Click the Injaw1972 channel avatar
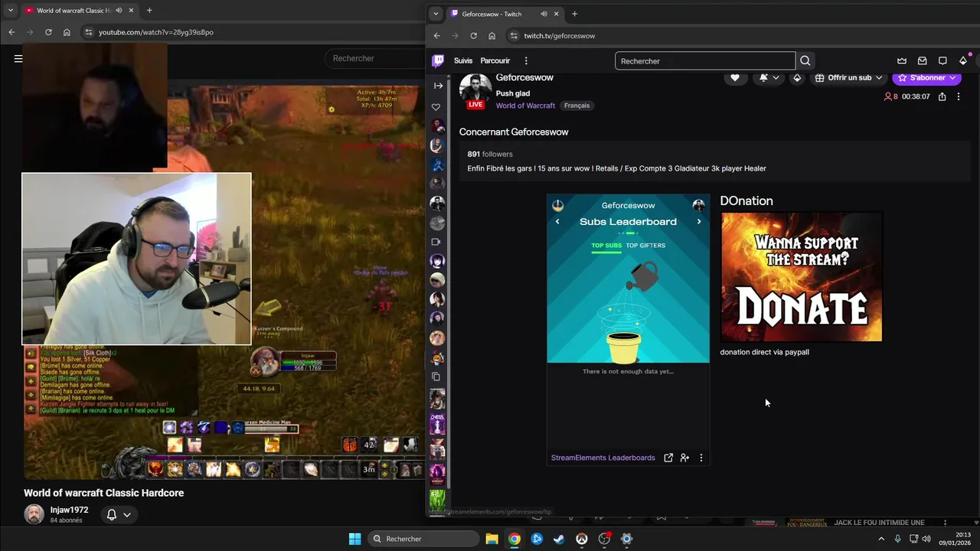This screenshot has height=551, width=980. 34,514
